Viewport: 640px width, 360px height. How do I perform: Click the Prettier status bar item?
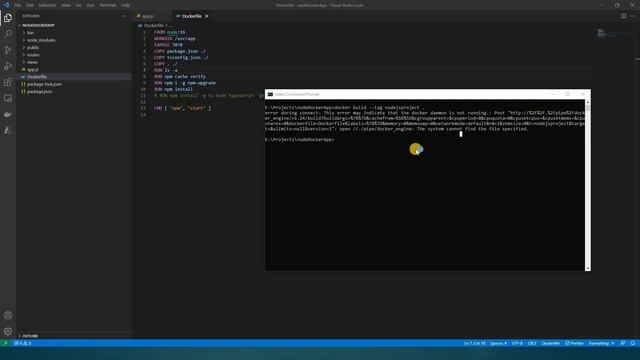tap(574, 343)
